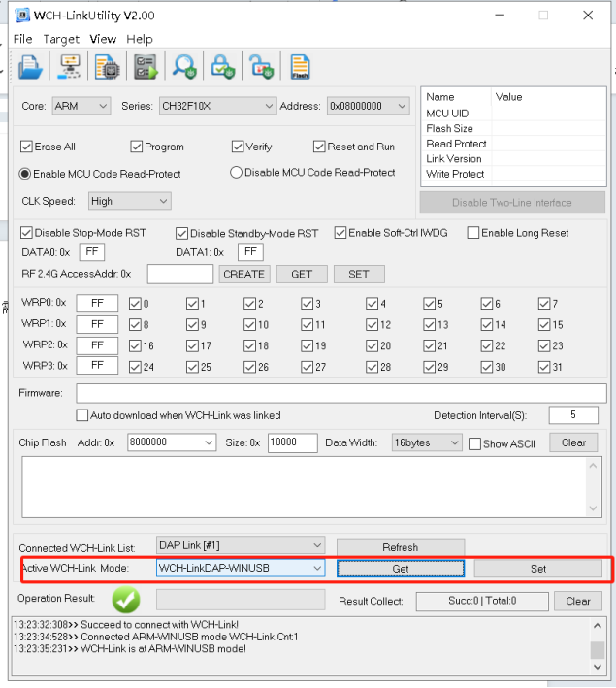Click Get WCH-Link mode button
Viewport: 616px width, 688px height.
(401, 569)
